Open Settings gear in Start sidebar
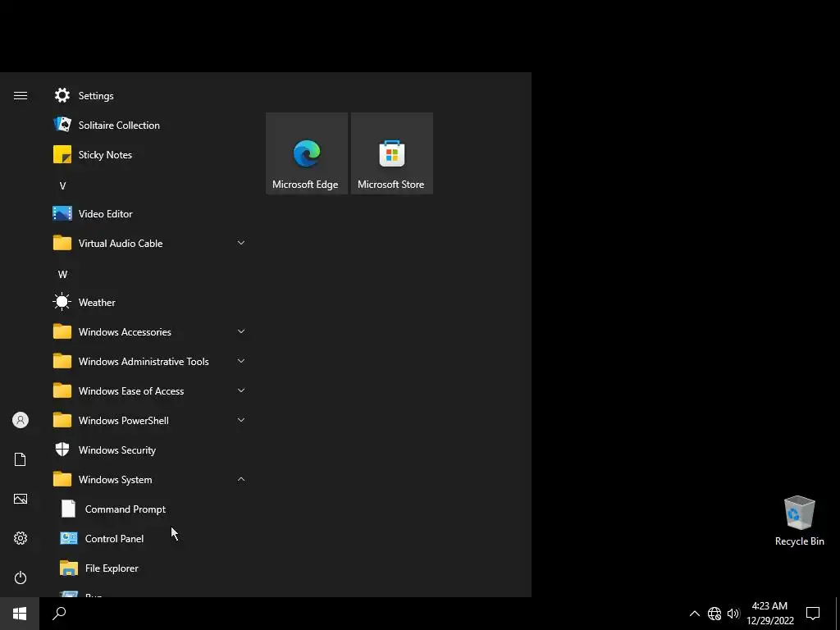840x630 pixels. pyautogui.click(x=21, y=538)
